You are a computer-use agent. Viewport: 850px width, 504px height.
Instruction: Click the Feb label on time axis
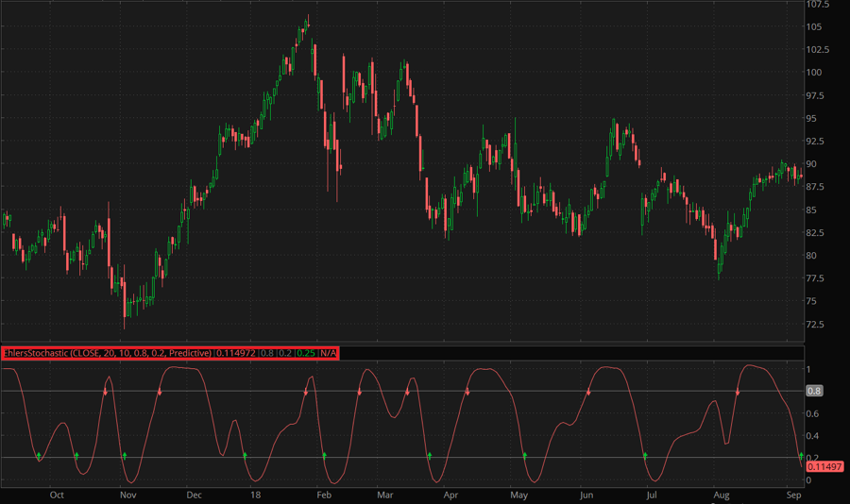coord(323,494)
